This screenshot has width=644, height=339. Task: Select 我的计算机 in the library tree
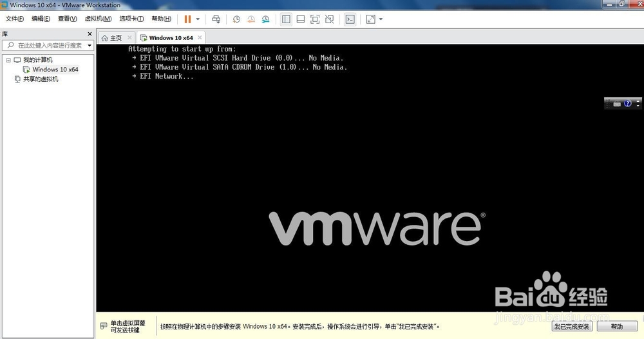(38, 60)
